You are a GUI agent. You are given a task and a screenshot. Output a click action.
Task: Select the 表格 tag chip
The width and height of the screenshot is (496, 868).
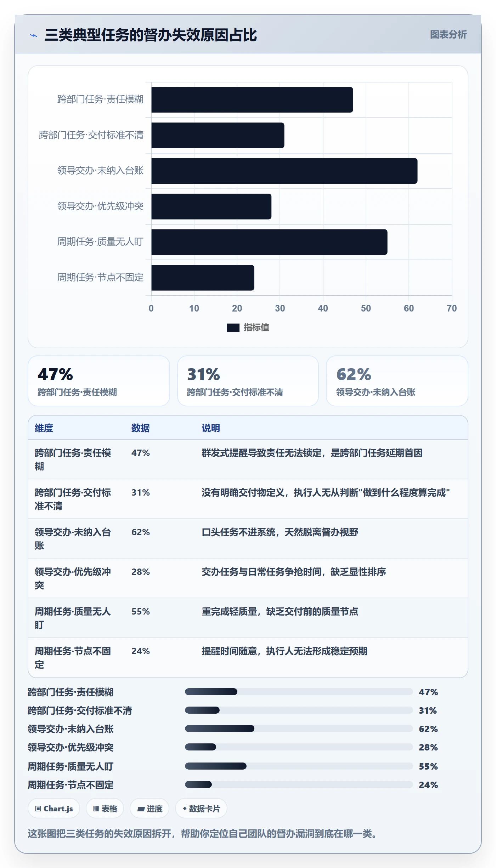point(105,809)
